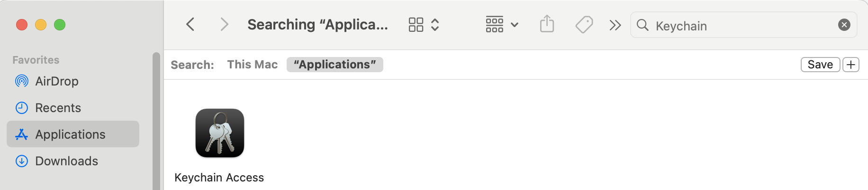Screen dimensions: 868x190
Task: Open the Group By dropdown arrow
Action: 515,25
